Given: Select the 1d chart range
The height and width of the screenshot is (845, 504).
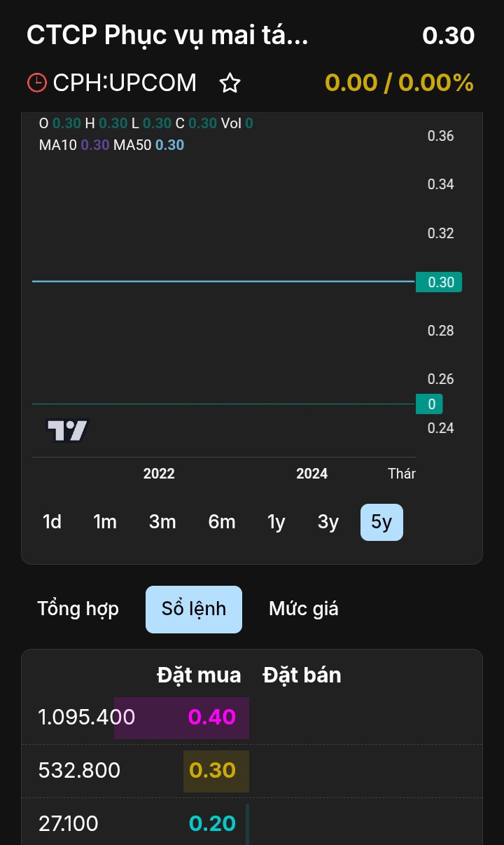Looking at the screenshot, I should 52,522.
